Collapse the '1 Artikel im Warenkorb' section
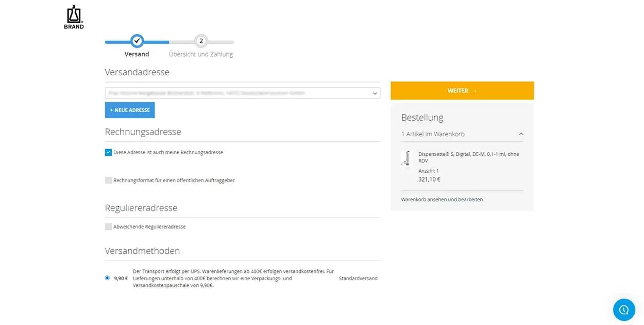644x325 pixels. click(x=521, y=134)
